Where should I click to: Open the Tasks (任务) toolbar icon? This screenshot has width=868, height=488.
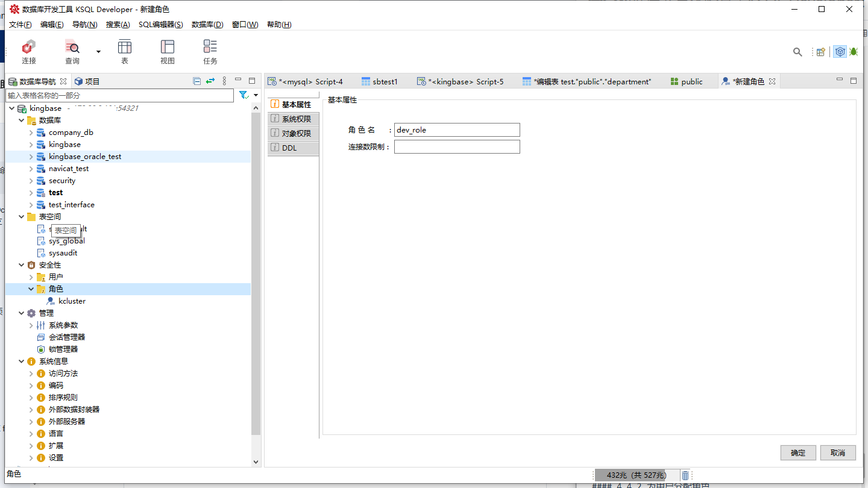tap(210, 51)
